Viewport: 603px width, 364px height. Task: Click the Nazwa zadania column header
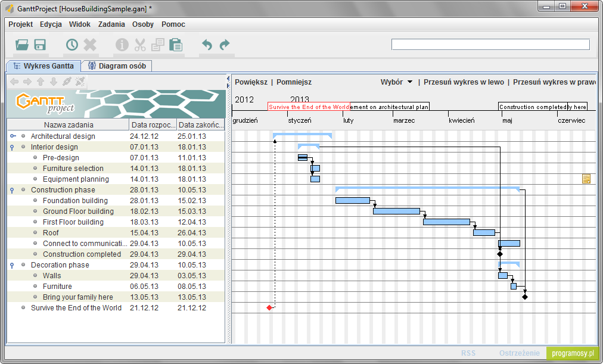[x=68, y=125]
